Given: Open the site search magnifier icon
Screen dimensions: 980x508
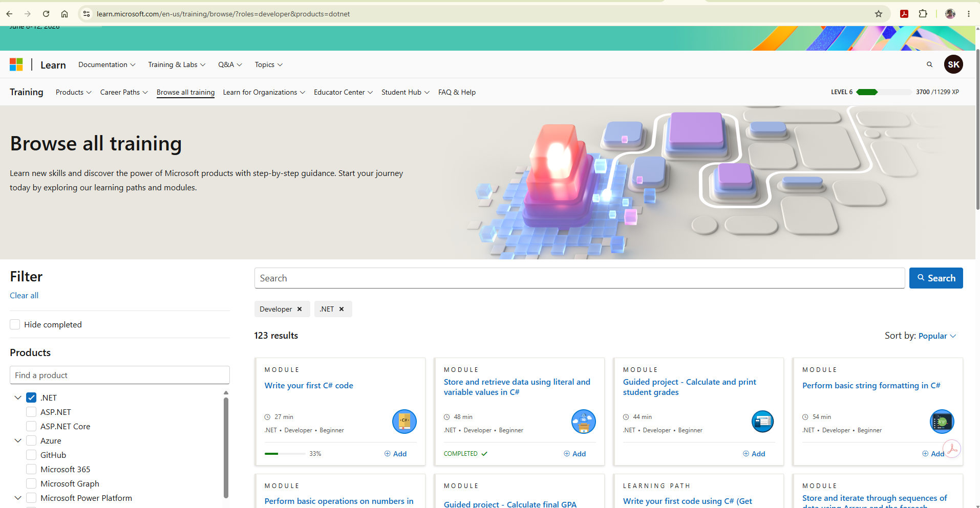Looking at the screenshot, I should coord(929,64).
